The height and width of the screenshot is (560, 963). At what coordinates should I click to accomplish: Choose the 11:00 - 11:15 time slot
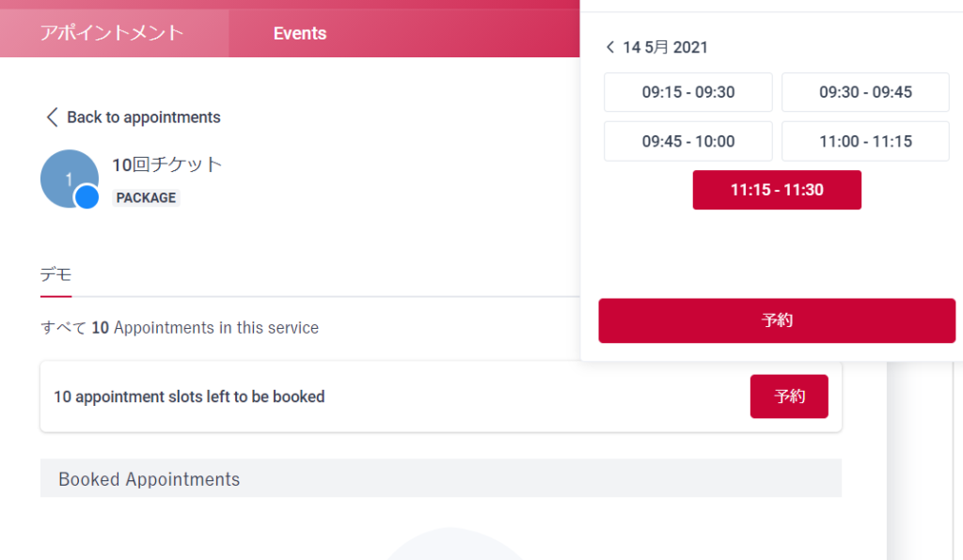[865, 141]
